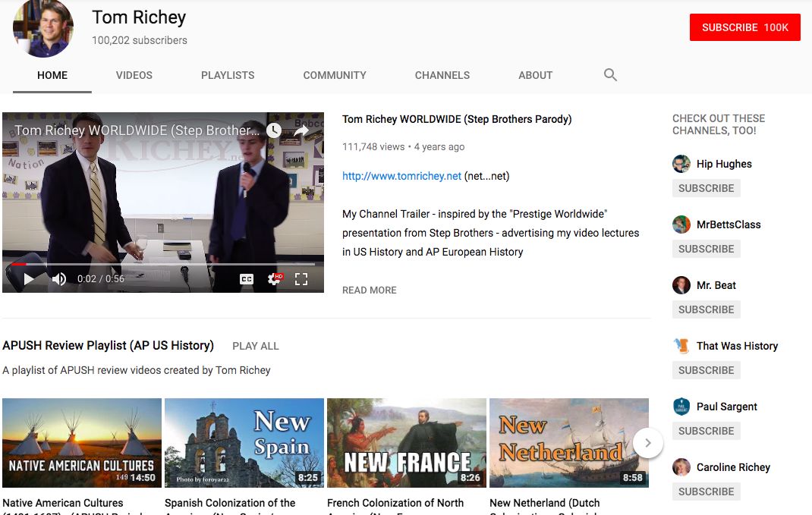The height and width of the screenshot is (515, 812).
Task: Open trailer title link beside the player
Action: click(x=457, y=120)
